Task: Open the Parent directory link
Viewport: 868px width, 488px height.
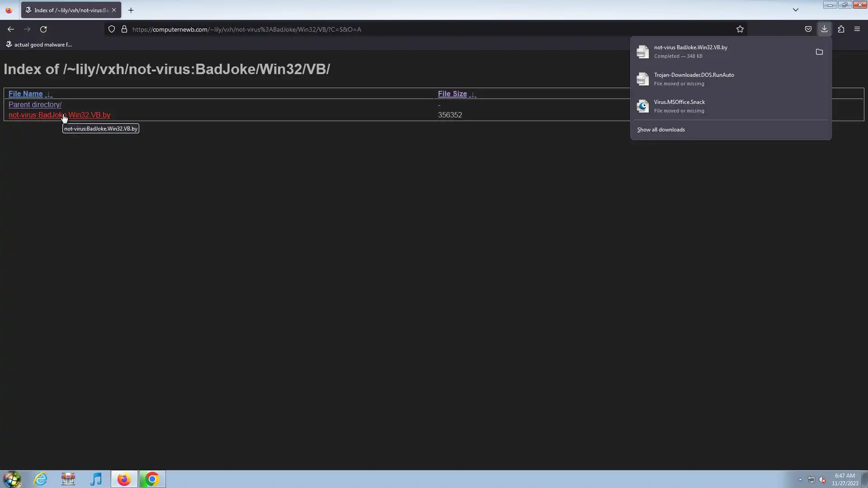Action: click(35, 105)
